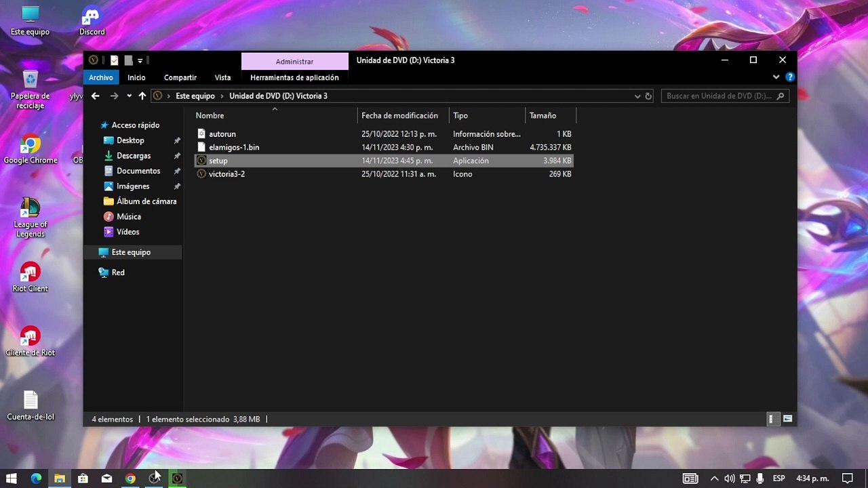Launch Google Chrome from the desktop shortcut

30,150
